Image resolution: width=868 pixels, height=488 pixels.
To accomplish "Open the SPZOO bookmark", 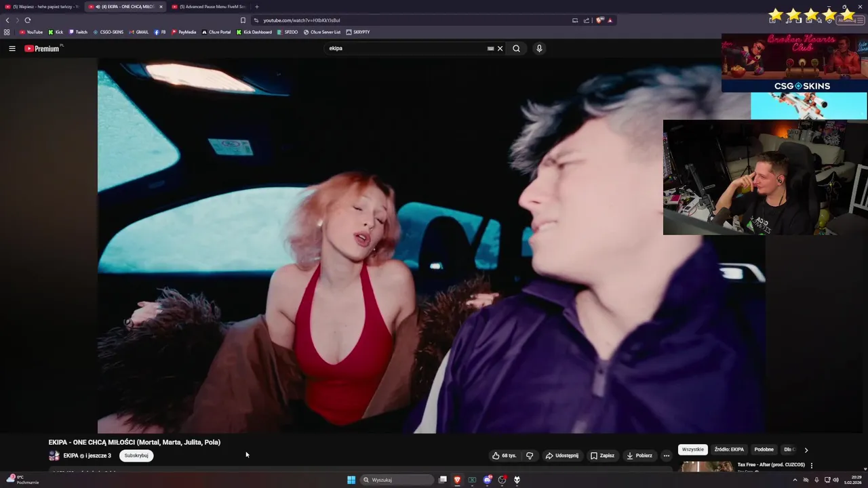I will [288, 32].
